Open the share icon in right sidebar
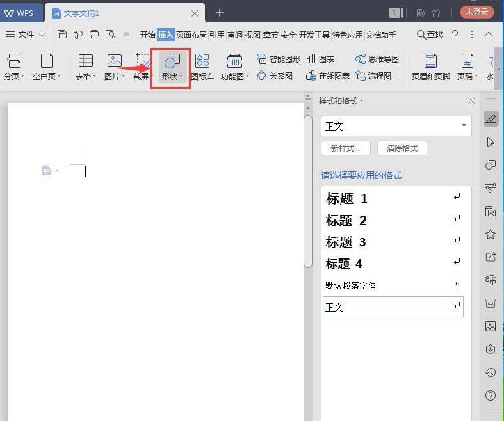Viewport: 504px width, 421px height. [491, 257]
